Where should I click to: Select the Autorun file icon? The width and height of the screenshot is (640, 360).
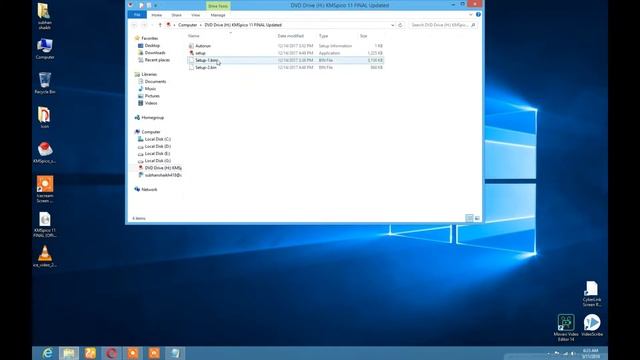coord(191,46)
